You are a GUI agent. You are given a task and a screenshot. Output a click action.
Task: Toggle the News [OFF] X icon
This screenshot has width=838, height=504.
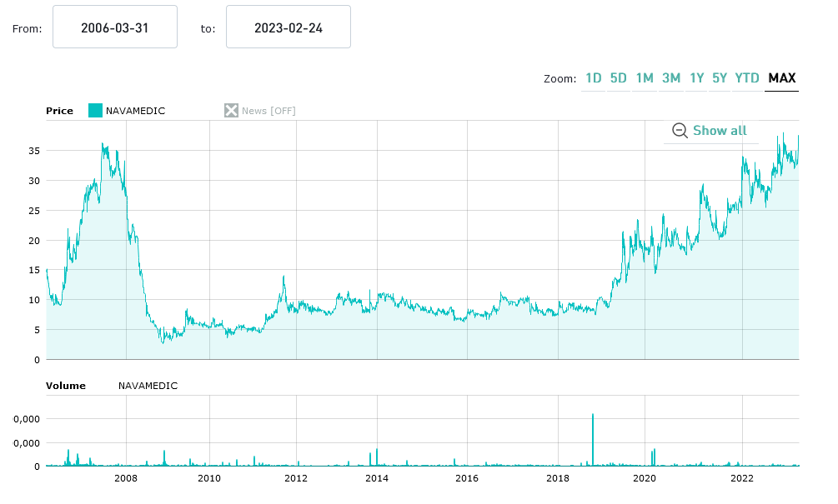[231, 111]
